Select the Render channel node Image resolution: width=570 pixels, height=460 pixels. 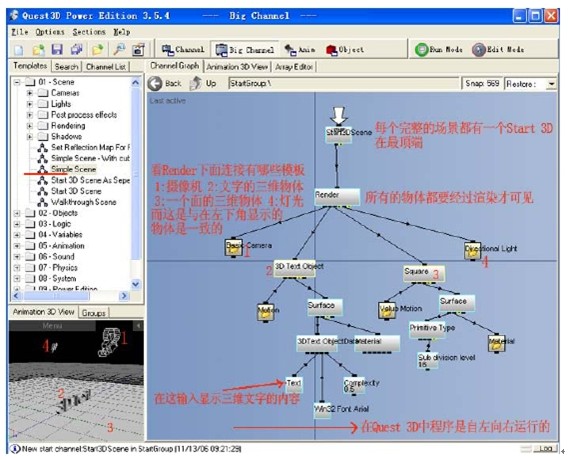click(337, 197)
